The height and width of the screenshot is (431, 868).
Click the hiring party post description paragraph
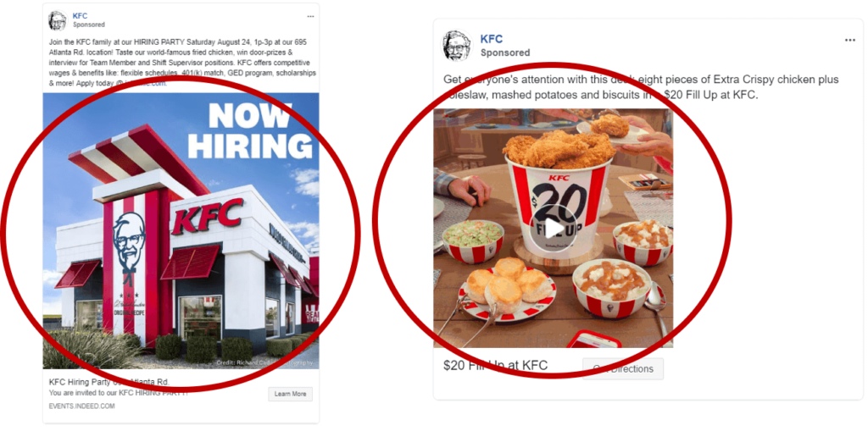[182, 63]
